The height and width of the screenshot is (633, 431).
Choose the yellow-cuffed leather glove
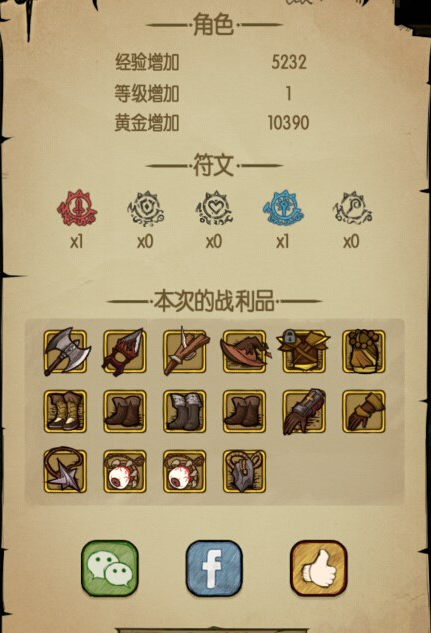tap(364, 411)
